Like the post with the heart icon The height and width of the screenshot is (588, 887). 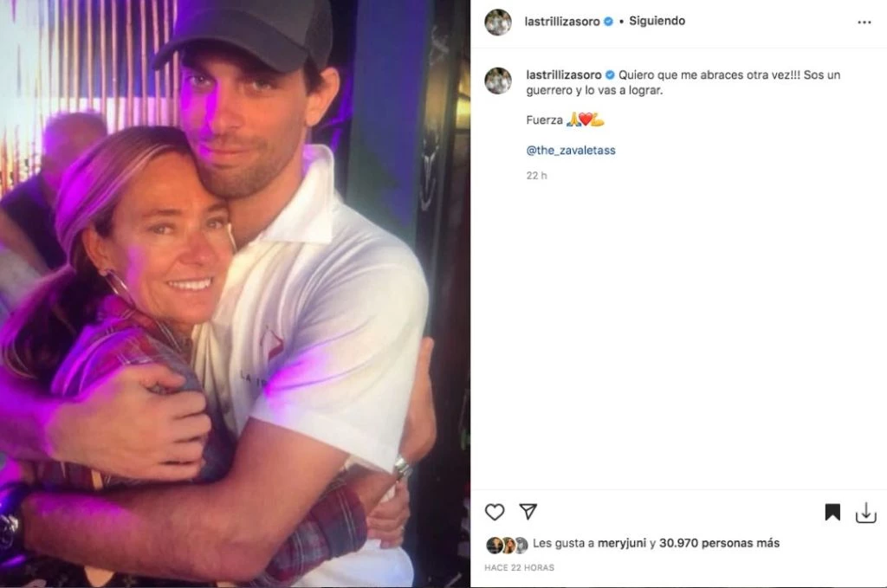(x=495, y=512)
